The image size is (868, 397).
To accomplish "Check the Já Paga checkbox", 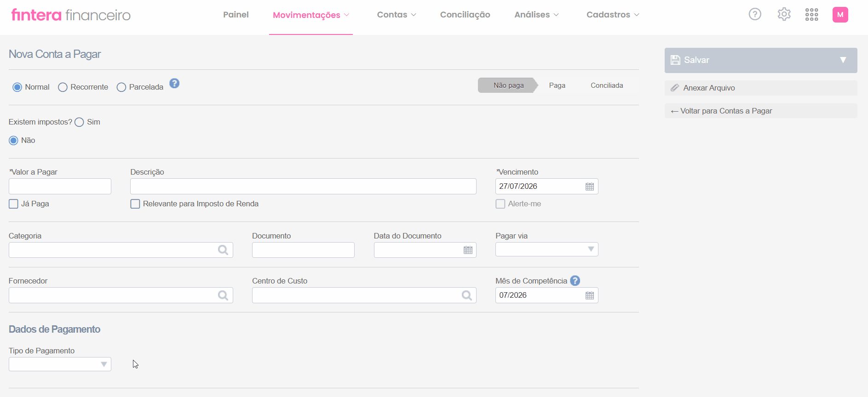I will [x=14, y=204].
